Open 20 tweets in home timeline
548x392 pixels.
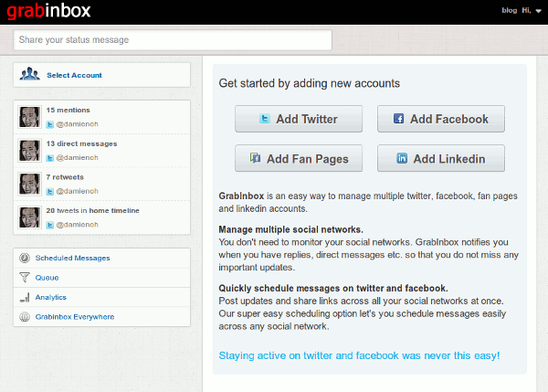92,210
